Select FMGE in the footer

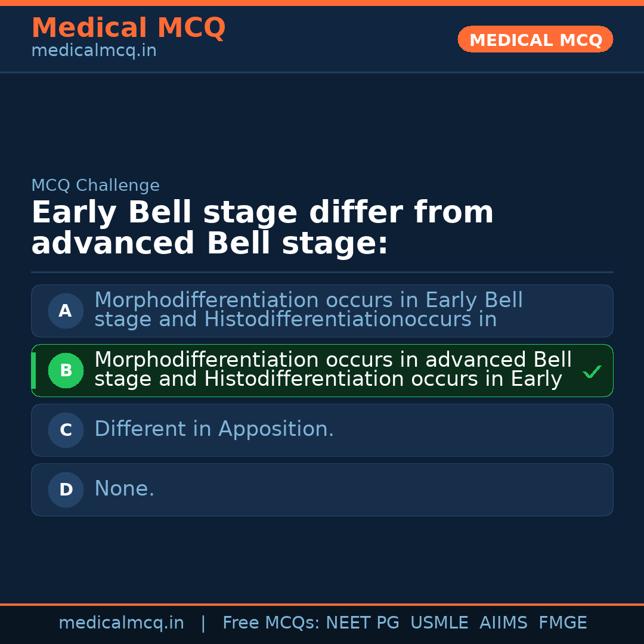click(563, 623)
